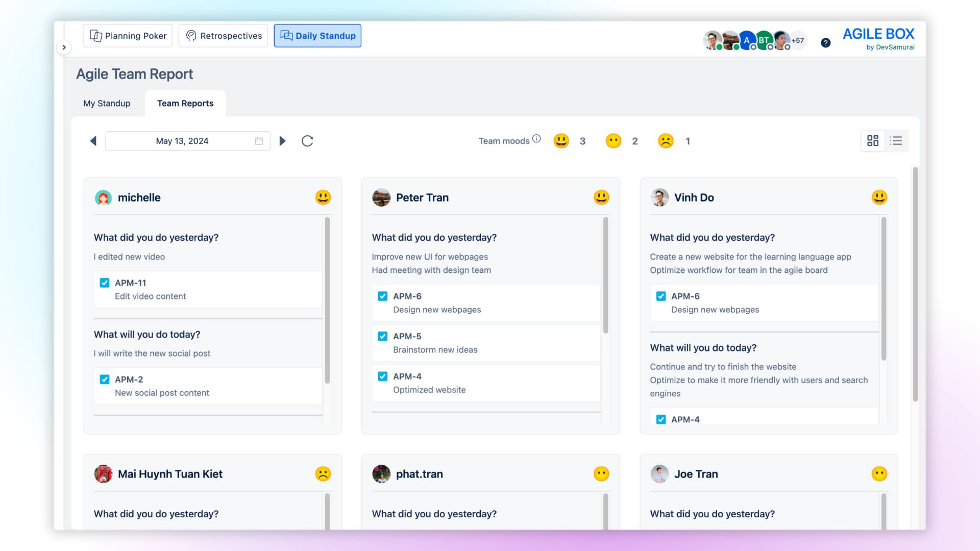Select the Team Reports tab
Image resolution: width=980 pixels, height=551 pixels.
click(x=185, y=103)
